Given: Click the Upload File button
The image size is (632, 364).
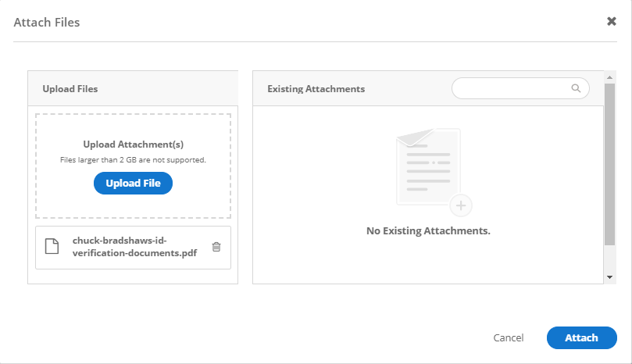Looking at the screenshot, I should [133, 183].
